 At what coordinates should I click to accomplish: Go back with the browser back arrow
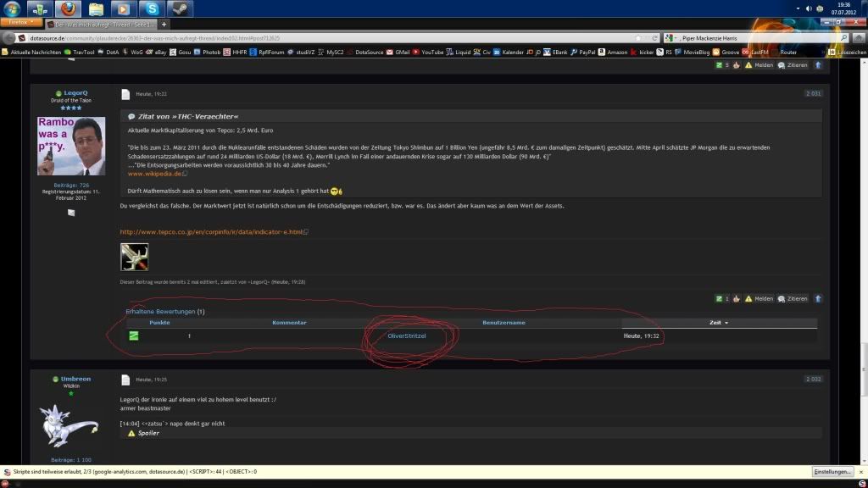tap(8, 37)
